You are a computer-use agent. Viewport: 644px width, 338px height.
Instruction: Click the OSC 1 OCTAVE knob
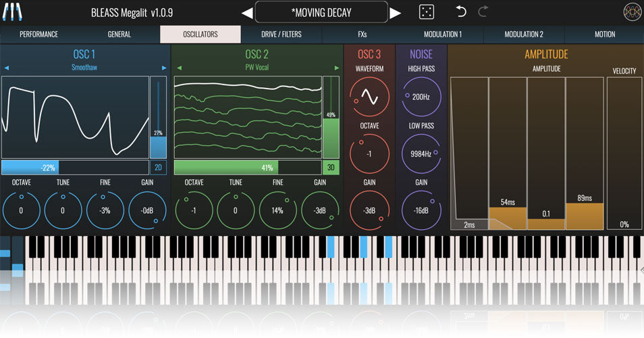click(22, 210)
